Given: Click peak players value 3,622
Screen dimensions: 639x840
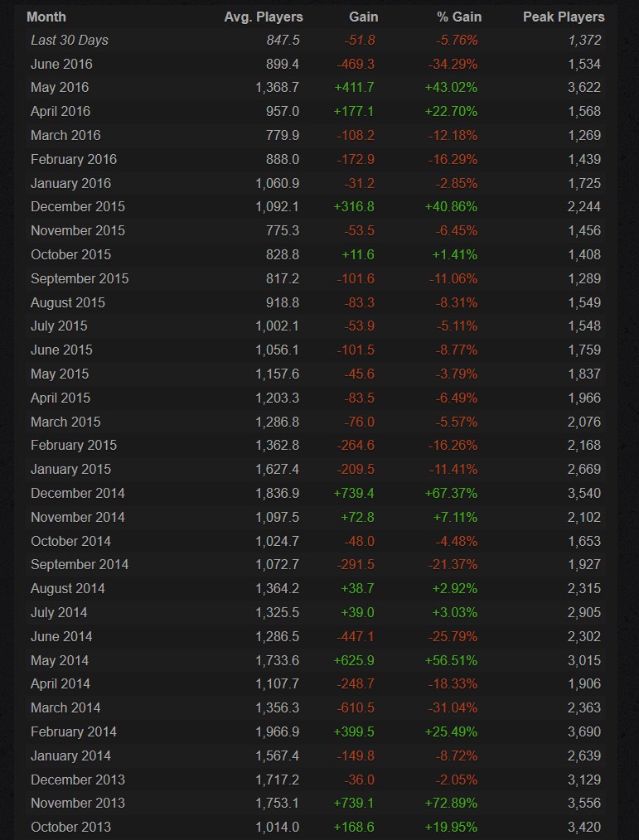Looking at the screenshot, I should (x=584, y=87).
